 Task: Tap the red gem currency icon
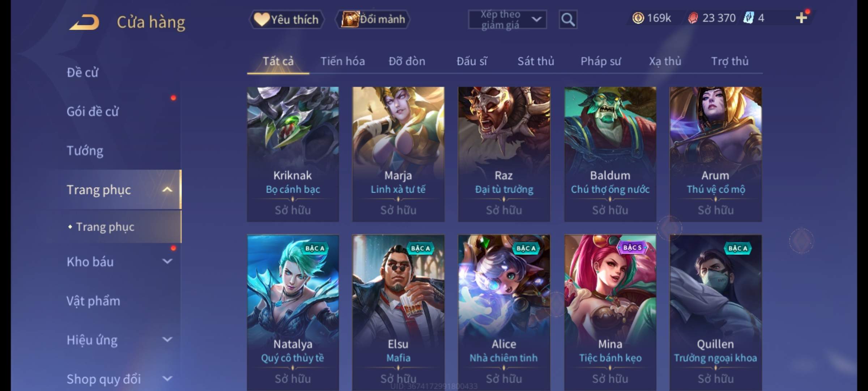coord(693,18)
